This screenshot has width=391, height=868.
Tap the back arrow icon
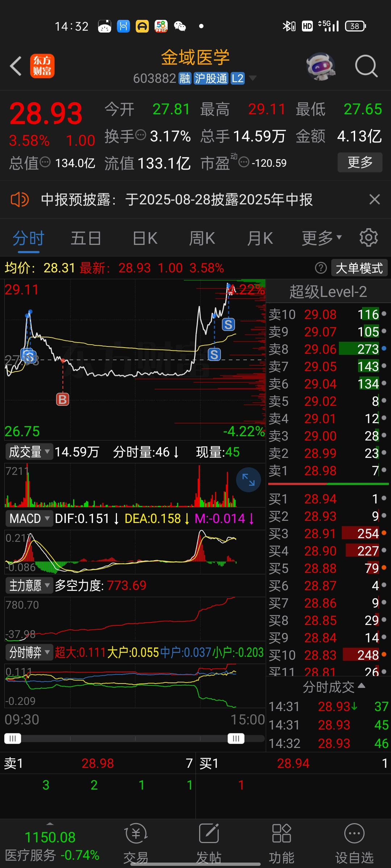tap(16, 66)
